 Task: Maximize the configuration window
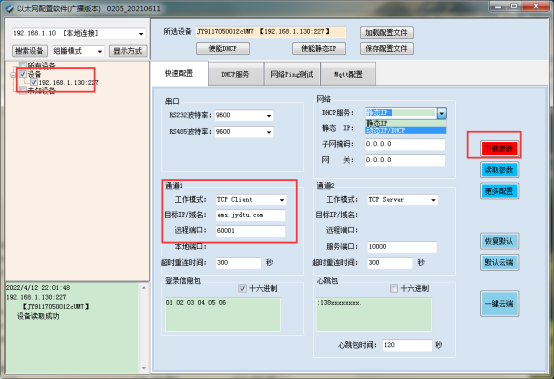(x=514, y=6)
